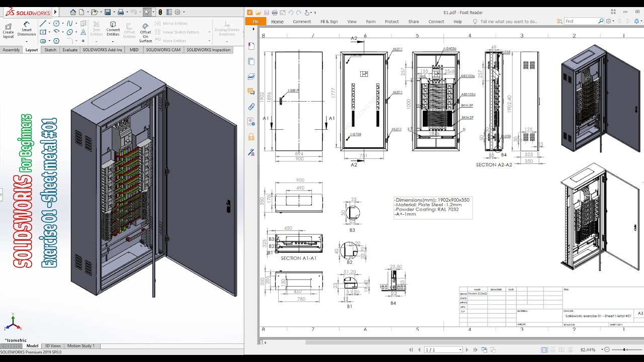The width and height of the screenshot is (644, 362).
Task: Switch to 3D Views bottom tab
Action: coord(53,346)
